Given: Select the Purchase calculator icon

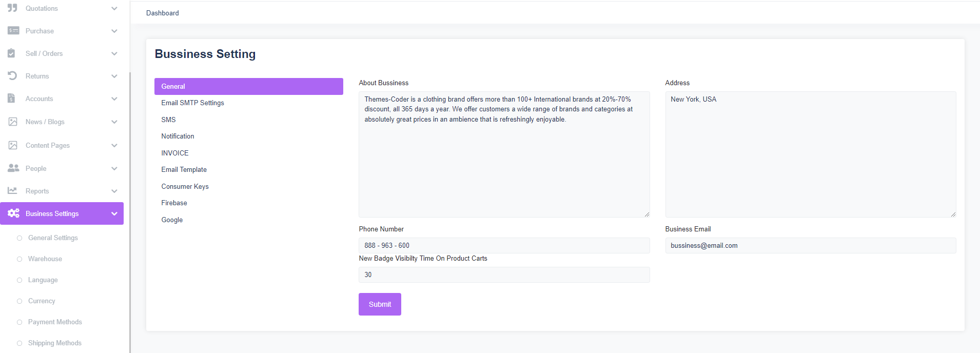Looking at the screenshot, I should tap(12, 30).
